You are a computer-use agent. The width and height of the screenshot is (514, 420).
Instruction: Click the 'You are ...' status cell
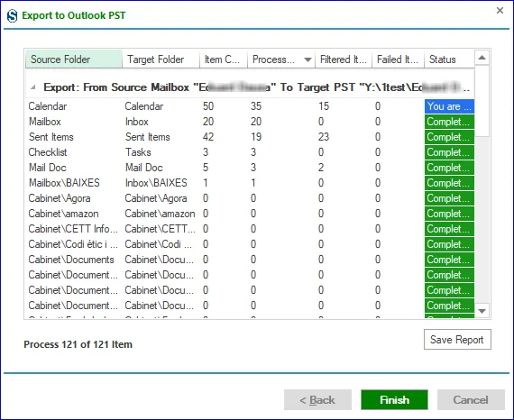coord(449,106)
